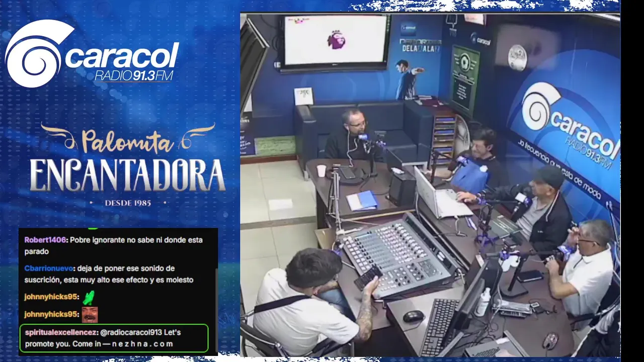Click the highlighted 'nezhna.com' chat message

tap(114, 338)
